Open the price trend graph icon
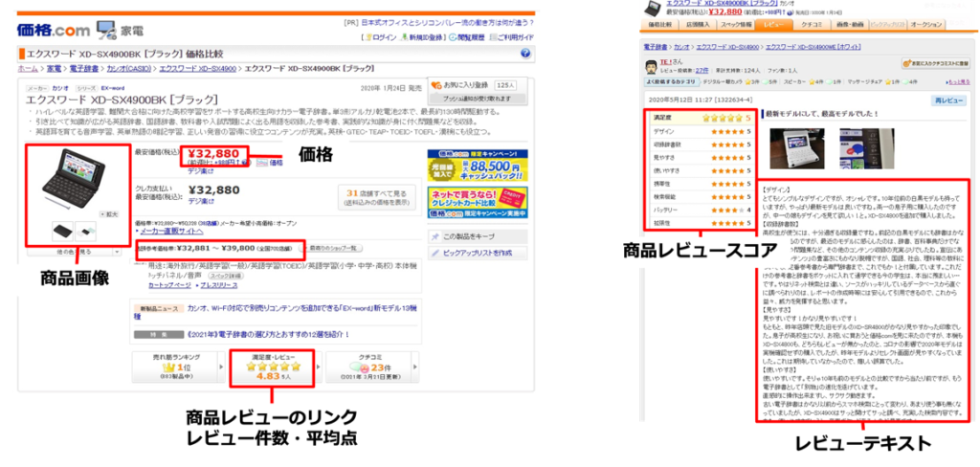The height and width of the screenshot is (467, 980). tap(263, 163)
